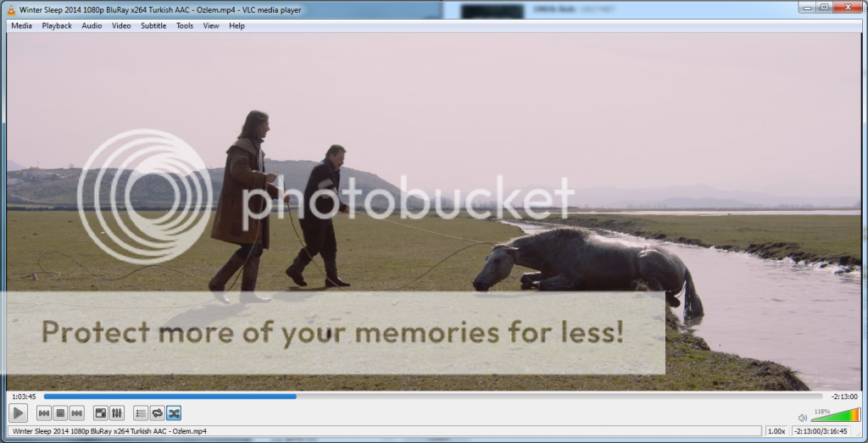Mute audio via the speaker icon
Image resolution: width=868 pixels, height=443 pixels.
(x=802, y=417)
